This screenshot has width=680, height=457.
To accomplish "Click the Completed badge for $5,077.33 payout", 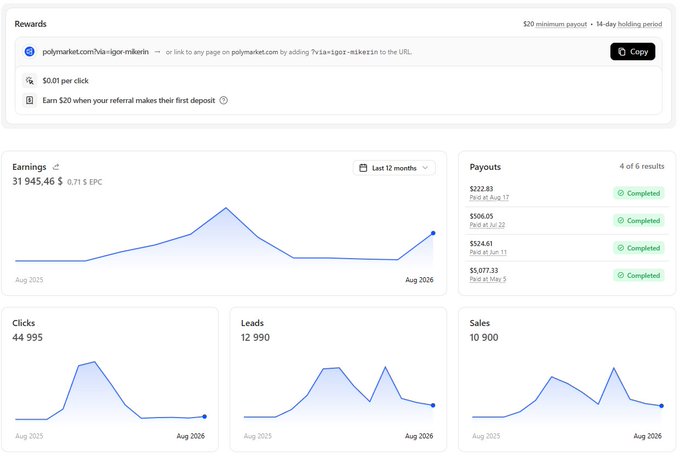I will (639, 275).
